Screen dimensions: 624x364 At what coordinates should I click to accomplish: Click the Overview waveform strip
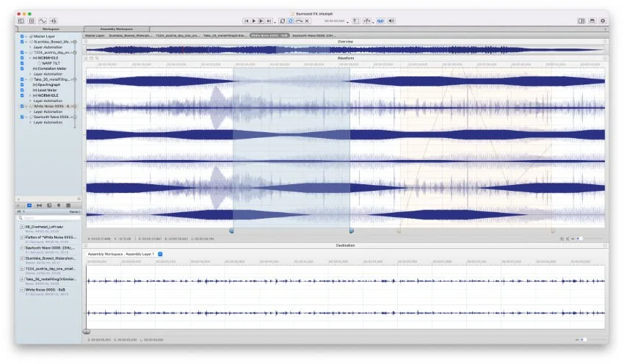pos(345,50)
